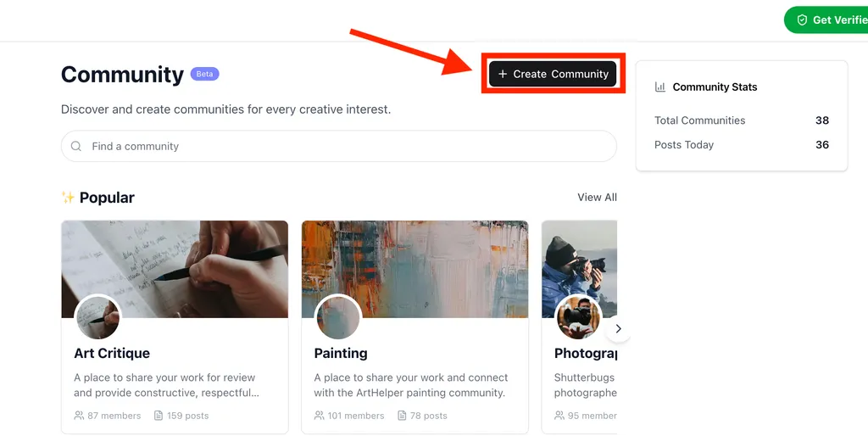868x436 pixels.
Task: Click the shield icon on Get Verified
Action: coord(802,20)
